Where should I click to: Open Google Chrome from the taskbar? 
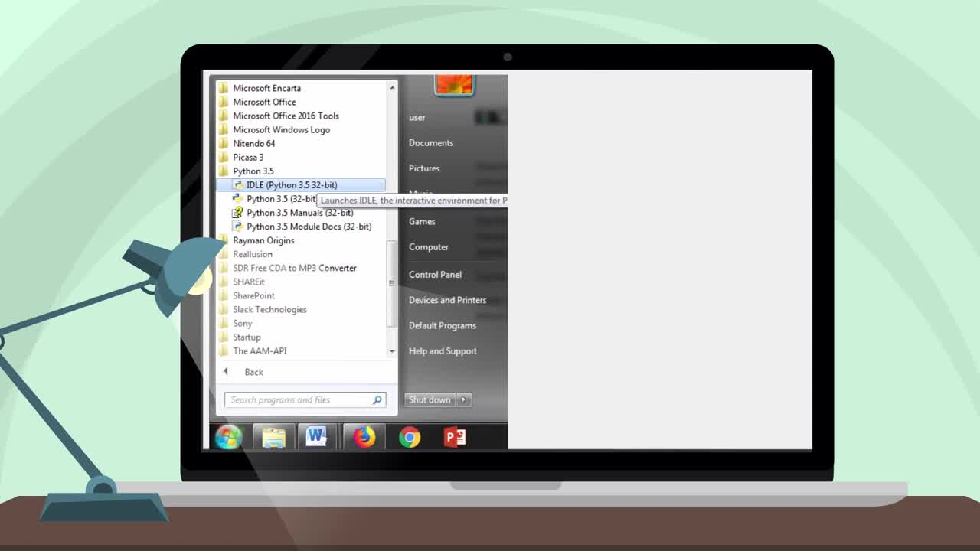tap(410, 437)
